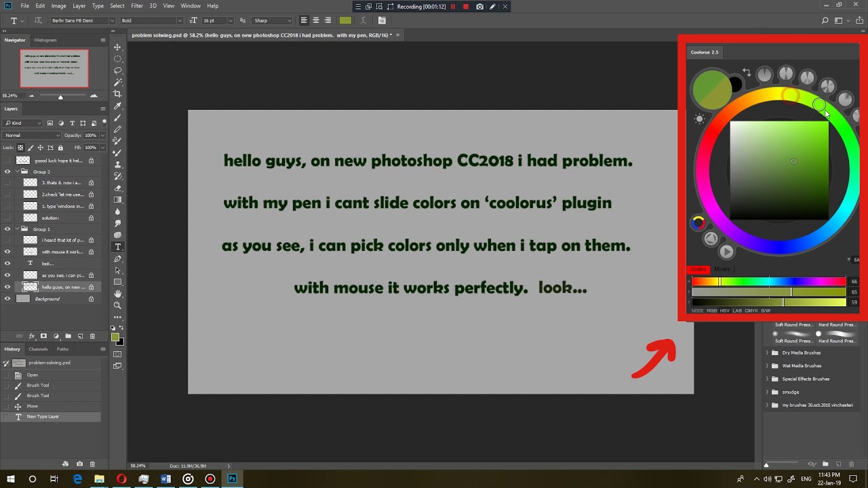Click Coolorus hue slider bar
This screenshot has height=488, width=868.
click(x=768, y=281)
